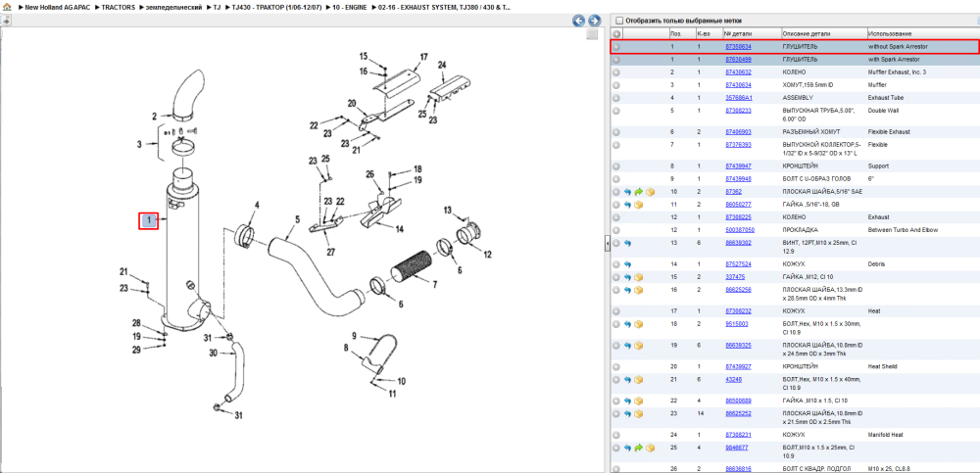Click the add-all circle icon in table header
The image size is (980, 473).
(616, 33)
